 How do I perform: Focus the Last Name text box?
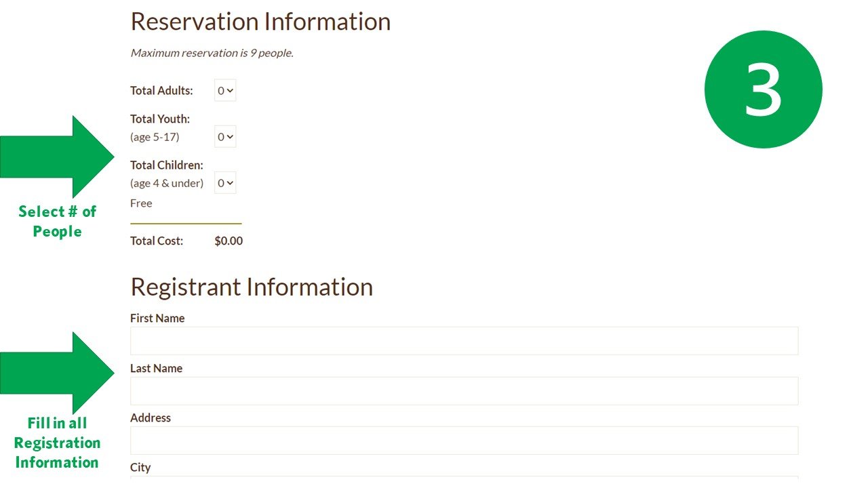(464, 391)
